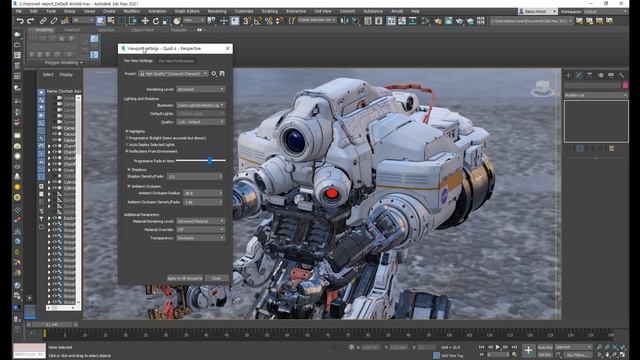Click the Play Animation button

(x=498, y=347)
